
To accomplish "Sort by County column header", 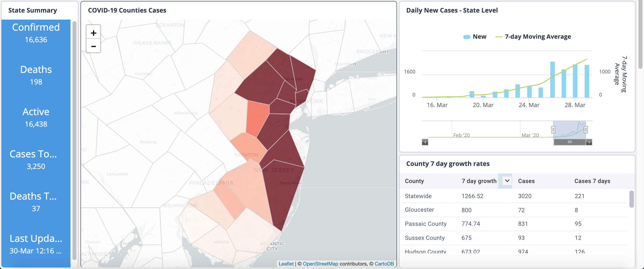I will point(414,181).
